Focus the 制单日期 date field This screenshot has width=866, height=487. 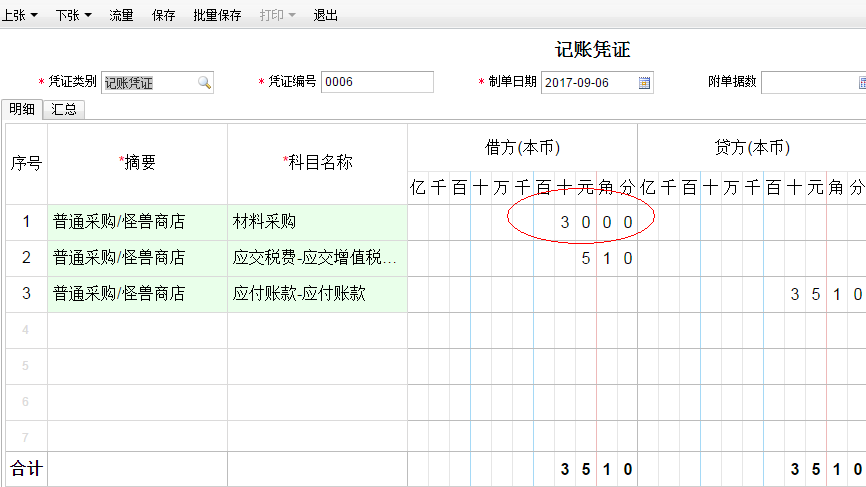tap(589, 83)
